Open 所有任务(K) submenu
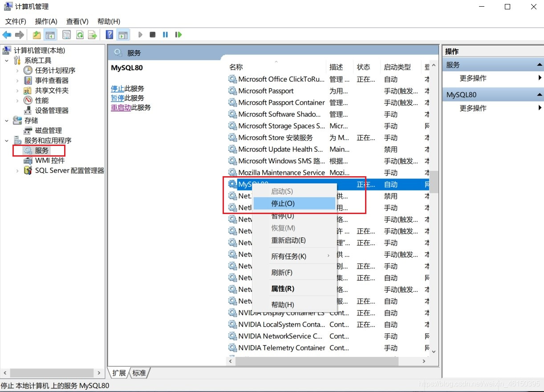 pyautogui.click(x=294, y=256)
